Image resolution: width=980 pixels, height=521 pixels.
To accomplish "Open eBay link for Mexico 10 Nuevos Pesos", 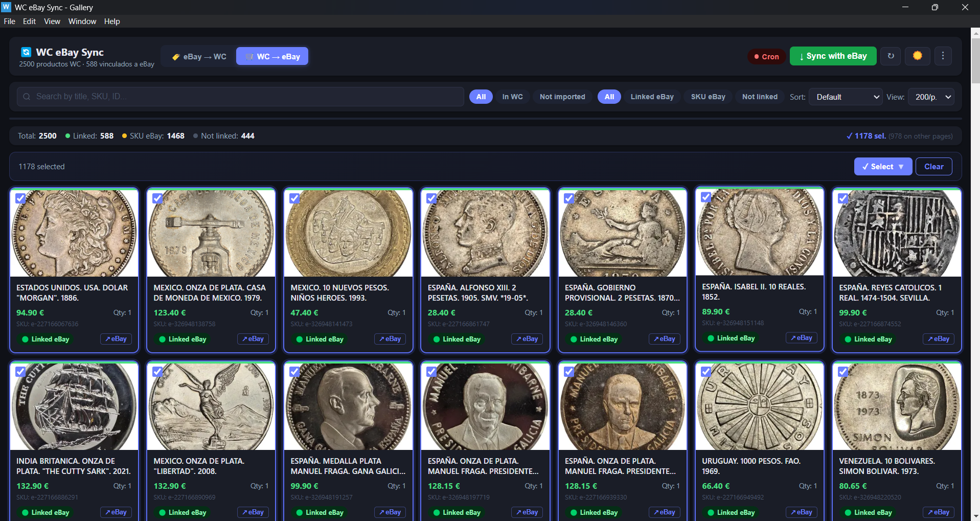I will click(390, 339).
